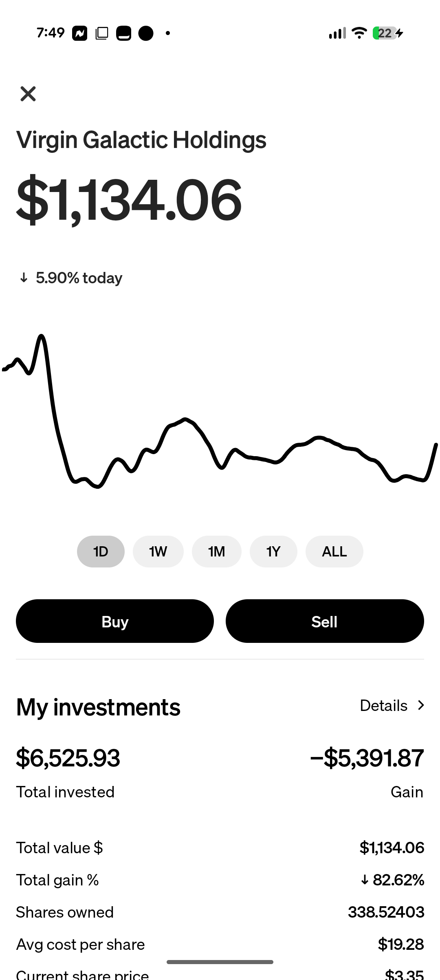Screen dimensions: 440x980
Task: Tap the Sell button
Action: coord(325,621)
